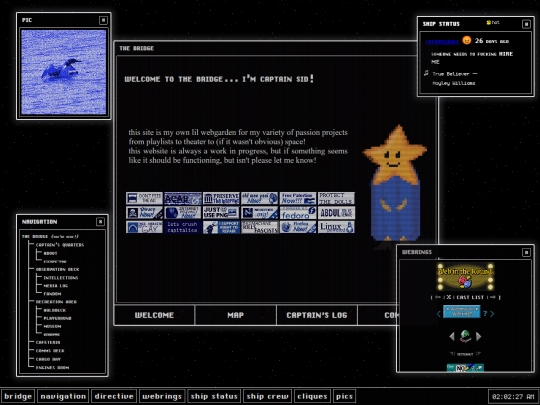Go to next Web in the Round site
The height and width of the screenshot is (405, 540).
click(x=492, y=297)
